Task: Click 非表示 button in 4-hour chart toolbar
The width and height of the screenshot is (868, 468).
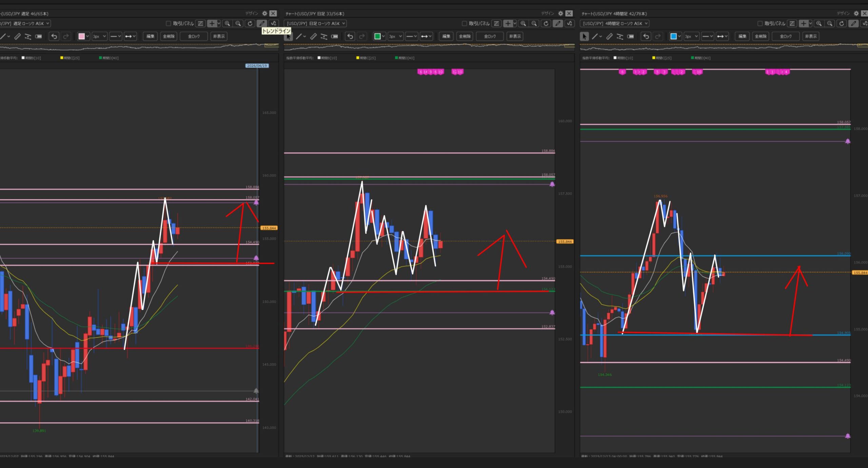Action: tap(811, 36)
